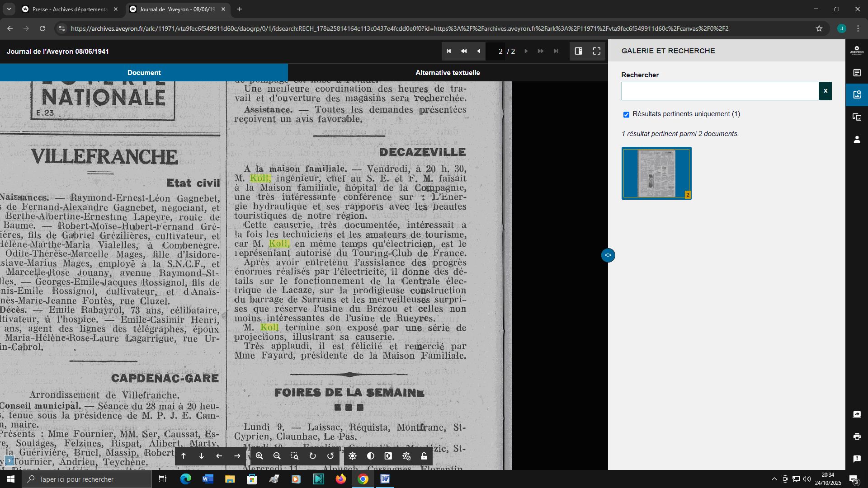The height and width of the screenshot is (488, 868).
Task: Click inside the Rechercher input field
Action: (720, 91)
